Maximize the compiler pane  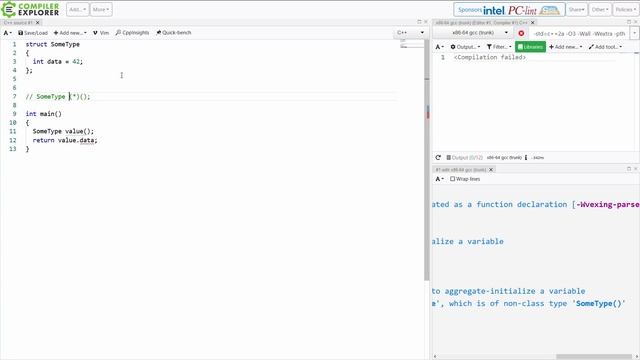[629, 22]
